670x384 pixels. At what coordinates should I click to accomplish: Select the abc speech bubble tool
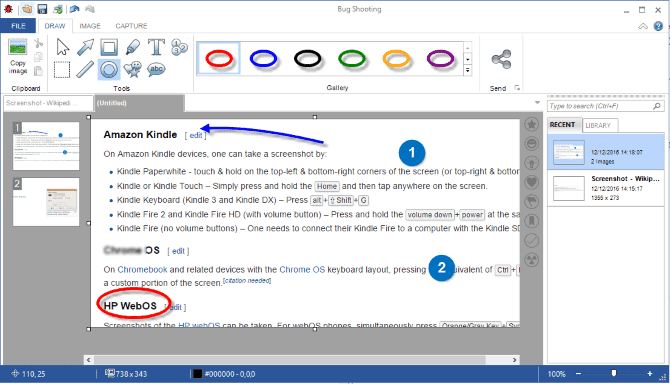coord(156,69)
